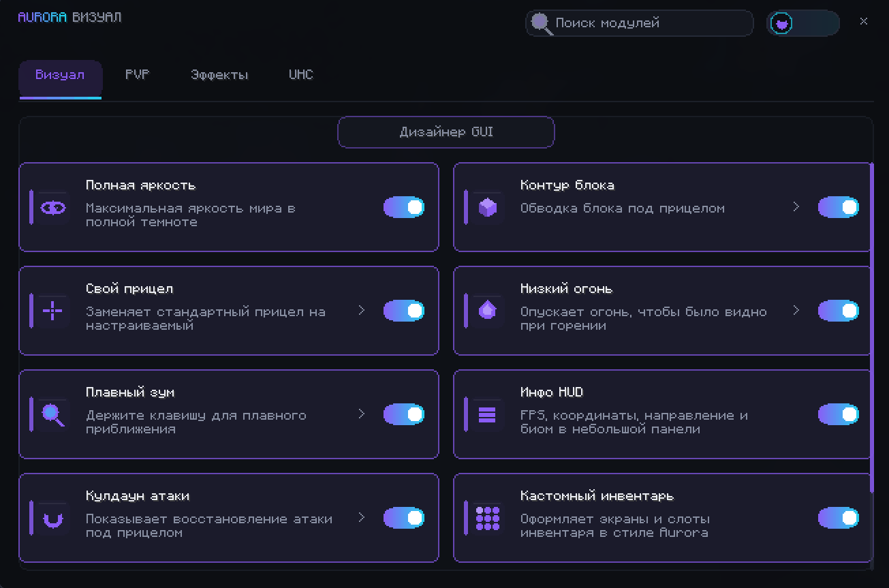The image size is (889, 588).
Task: Turn off the Инфо HUD switch
Action: (x=839, y=414)
